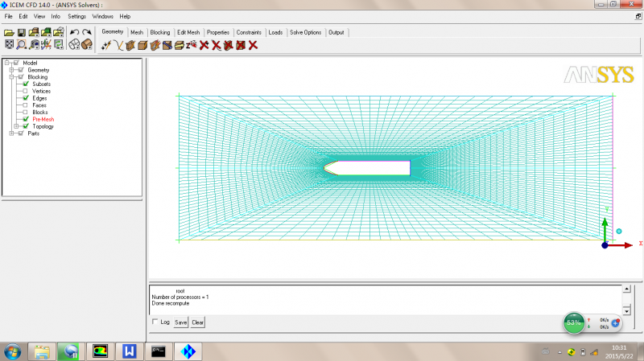Enable the Vertices checkbox in Blocking

pyautogui.click(x=26, y=91)
